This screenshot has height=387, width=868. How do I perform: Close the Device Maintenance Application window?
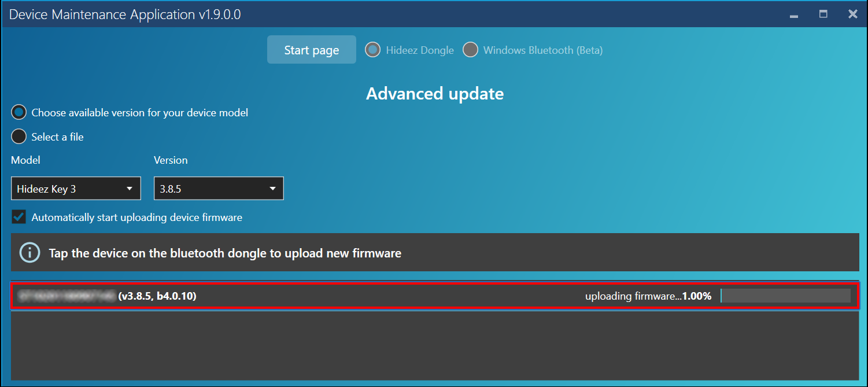tap(852, 14)
